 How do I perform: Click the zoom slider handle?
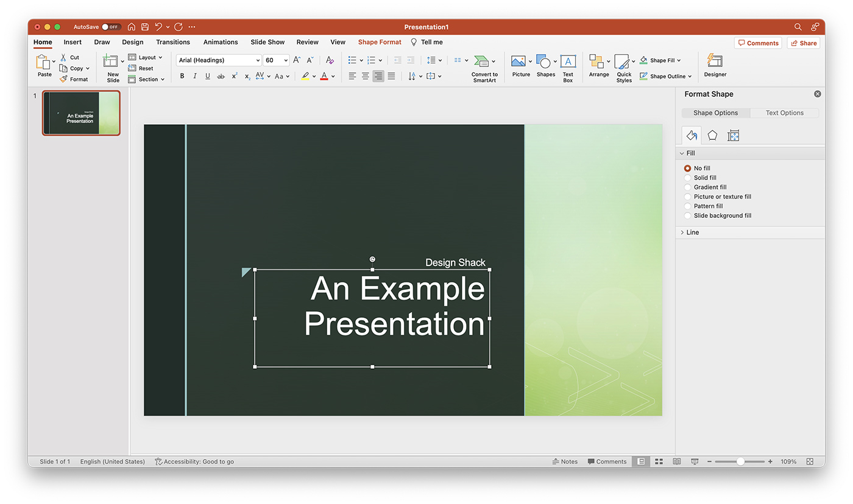click(x=740, y=461)
